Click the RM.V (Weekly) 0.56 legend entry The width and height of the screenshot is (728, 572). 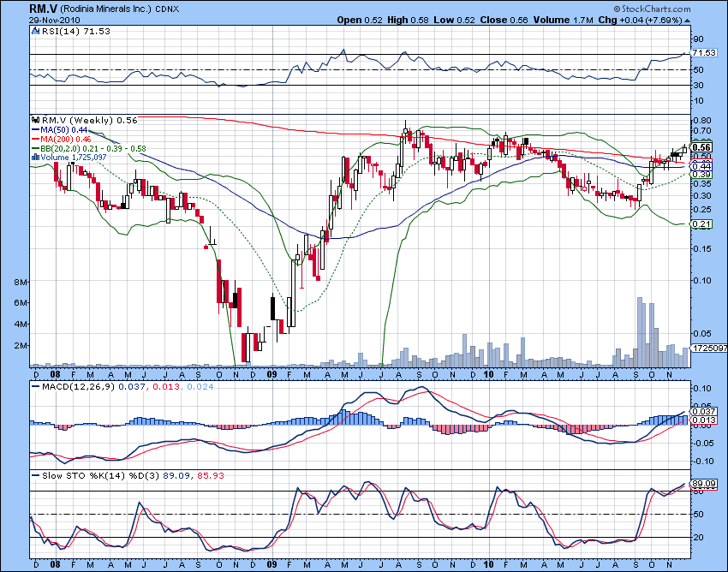point(90,120)
